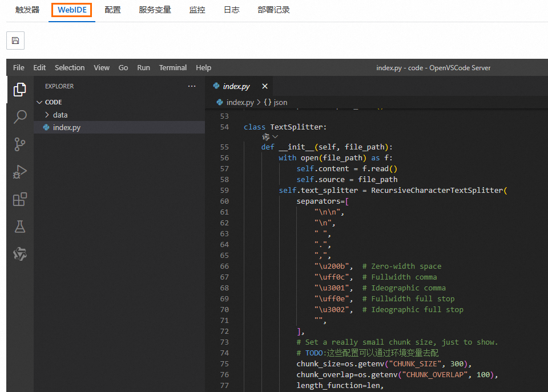The height and width of the screenshot is (392, 548).
Task: Open the Edit menu
Action: [39, 67]
